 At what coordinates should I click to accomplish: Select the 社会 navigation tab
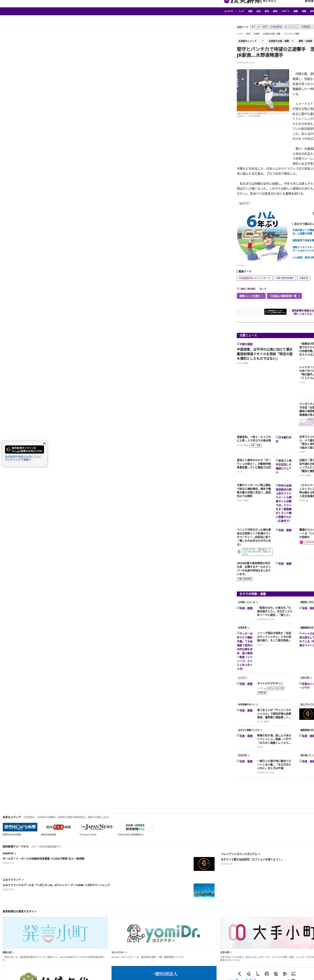[258, 11]
